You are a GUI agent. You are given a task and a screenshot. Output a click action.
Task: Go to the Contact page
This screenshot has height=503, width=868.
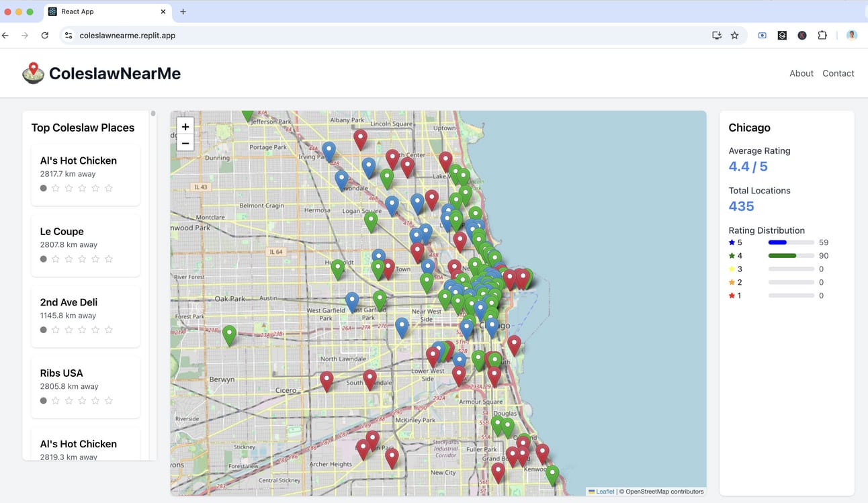click(x=838, y=73)
